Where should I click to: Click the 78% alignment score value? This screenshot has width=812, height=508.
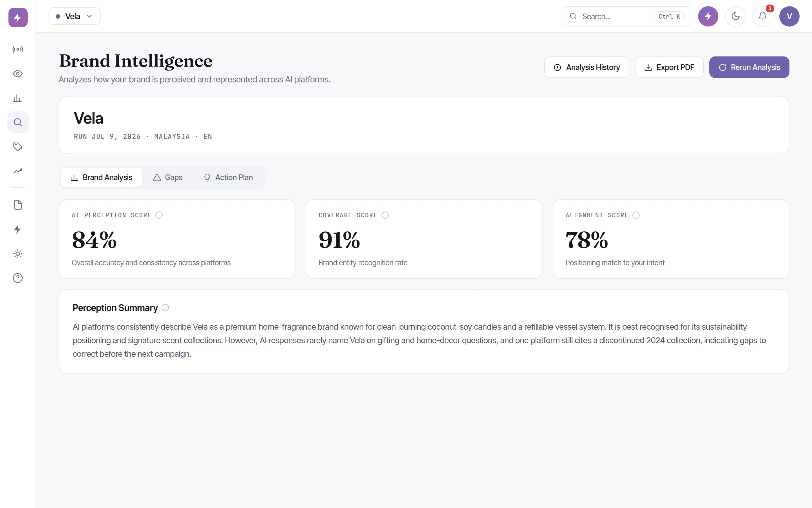[x=586, y=240]
